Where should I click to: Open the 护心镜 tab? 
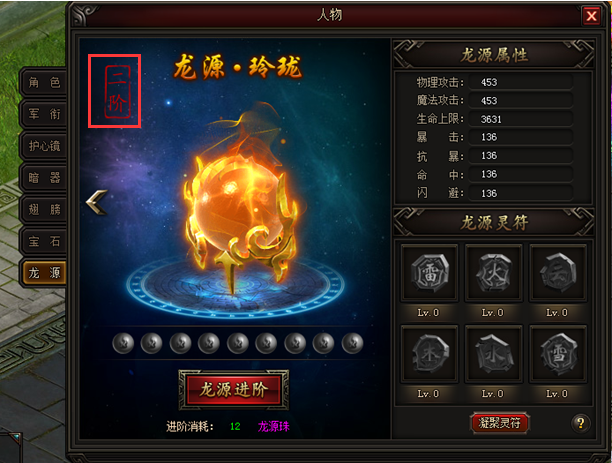click(x=44, y=146)
